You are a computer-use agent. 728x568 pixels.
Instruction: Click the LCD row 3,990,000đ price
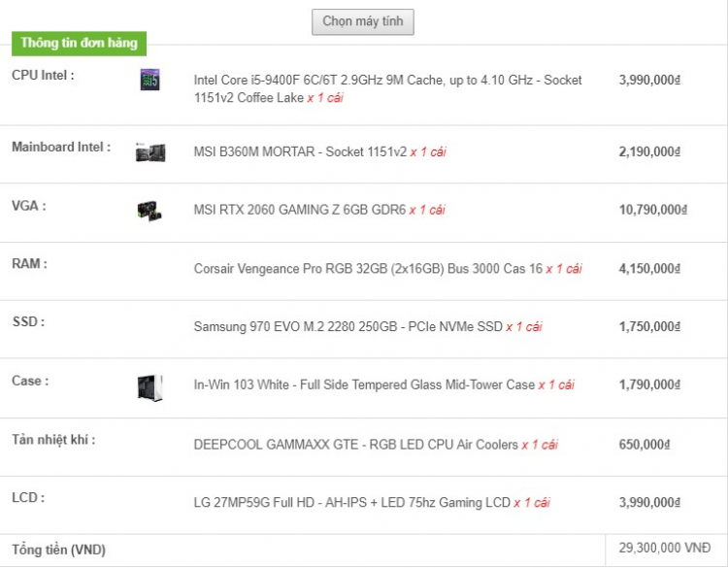click(x=649, y=503)
